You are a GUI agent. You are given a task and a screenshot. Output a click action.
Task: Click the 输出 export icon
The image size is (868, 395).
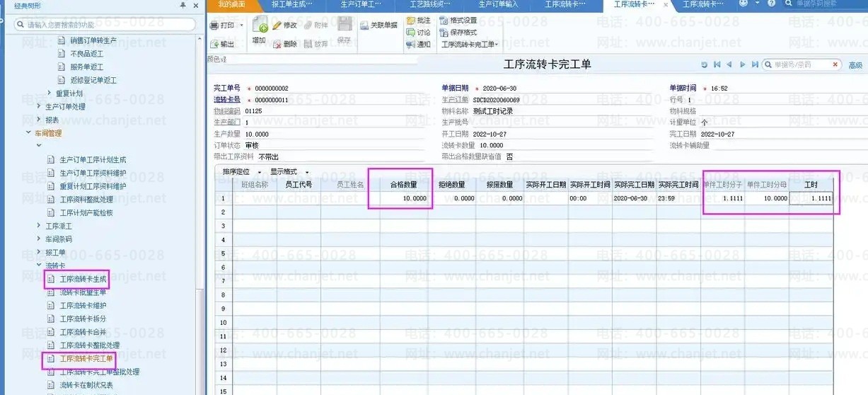click(214, 44)
